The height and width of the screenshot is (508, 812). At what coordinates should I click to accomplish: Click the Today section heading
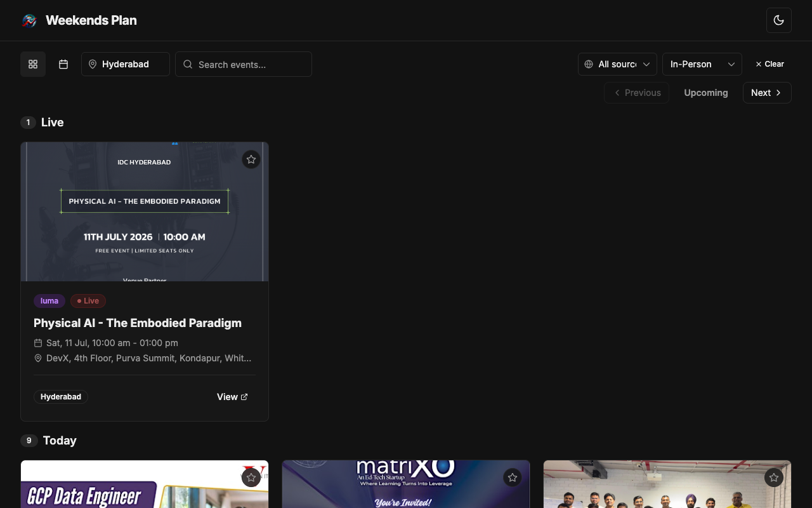click(x=60, y=441)
